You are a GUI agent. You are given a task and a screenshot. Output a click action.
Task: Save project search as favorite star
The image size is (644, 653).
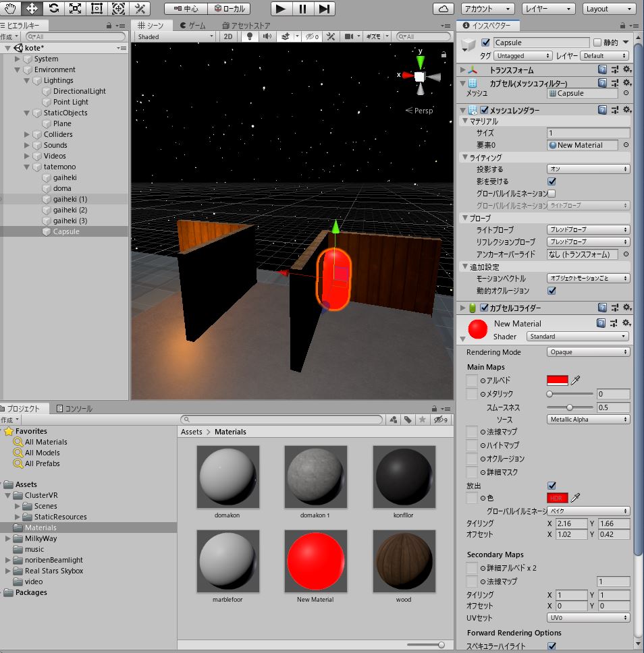click(423, 420)
